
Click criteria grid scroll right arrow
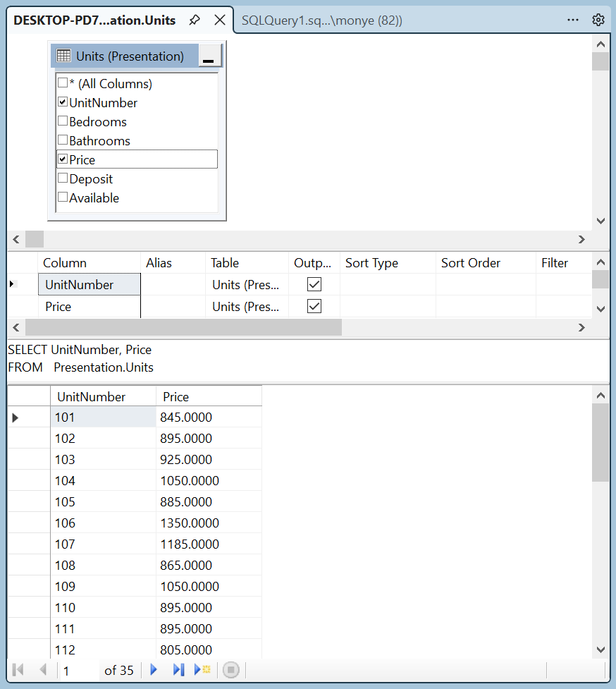[581, 327]
